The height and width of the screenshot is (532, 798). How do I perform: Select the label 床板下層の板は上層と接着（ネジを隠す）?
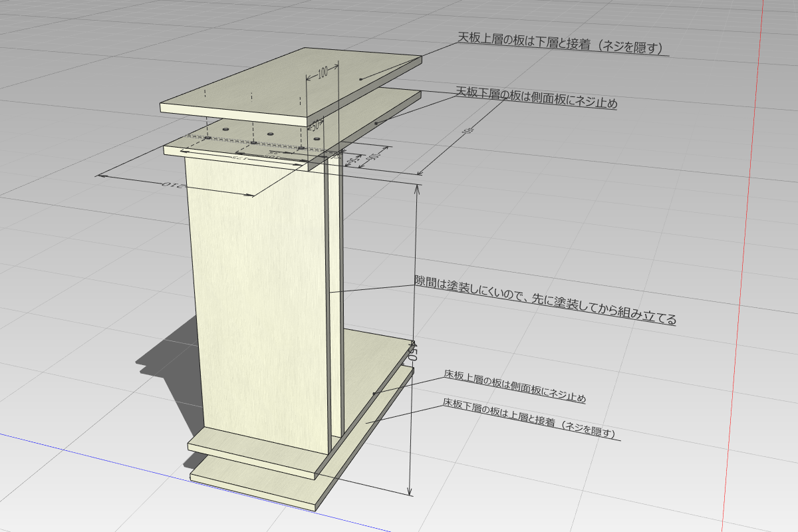531,418
